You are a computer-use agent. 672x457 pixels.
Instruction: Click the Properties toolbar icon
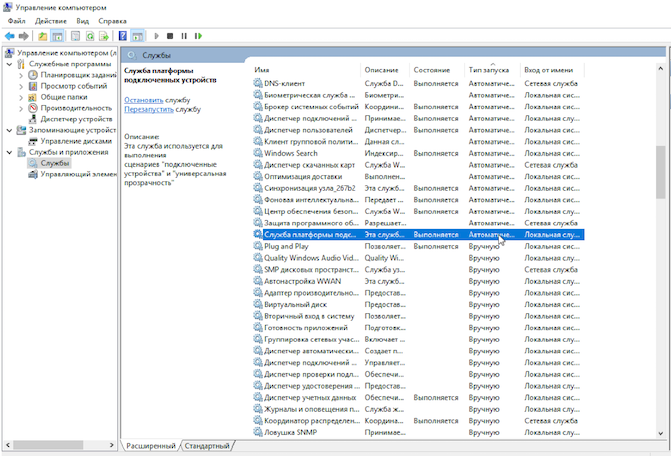pos(75,36)
